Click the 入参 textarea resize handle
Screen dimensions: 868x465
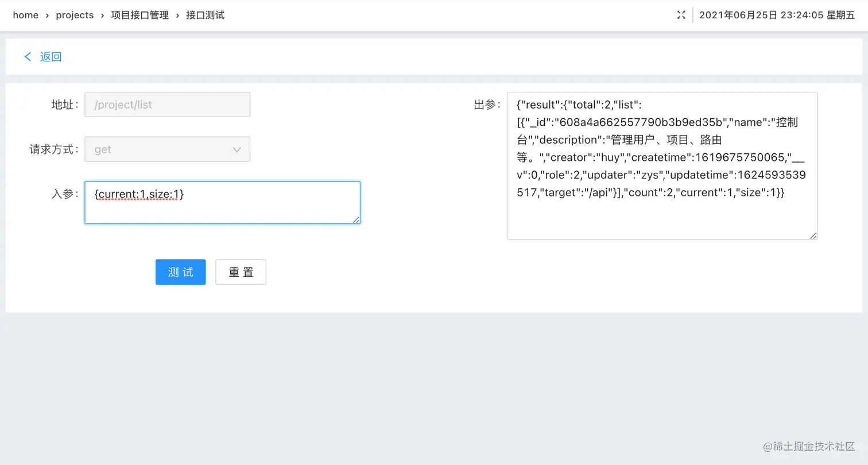(x=356, y=219)
